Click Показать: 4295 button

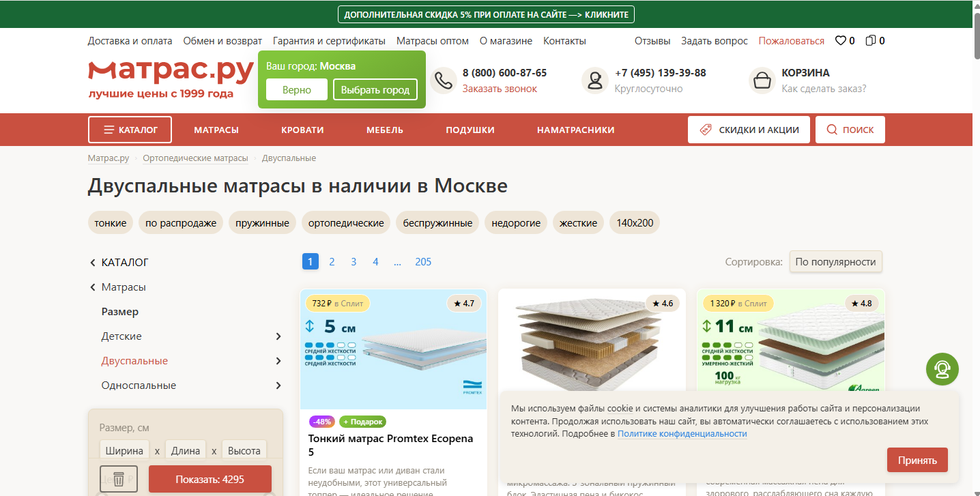click(x=210, y=479)
